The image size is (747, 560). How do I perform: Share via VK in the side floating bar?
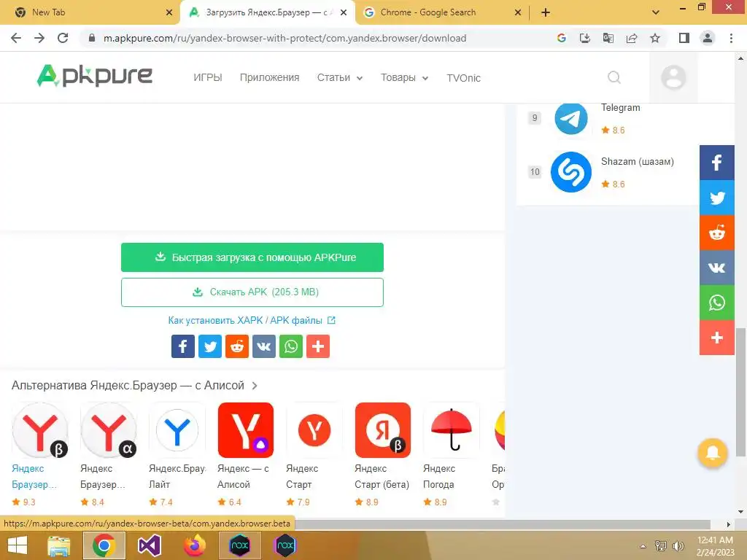pyautogui.click(x=716, y=268)
